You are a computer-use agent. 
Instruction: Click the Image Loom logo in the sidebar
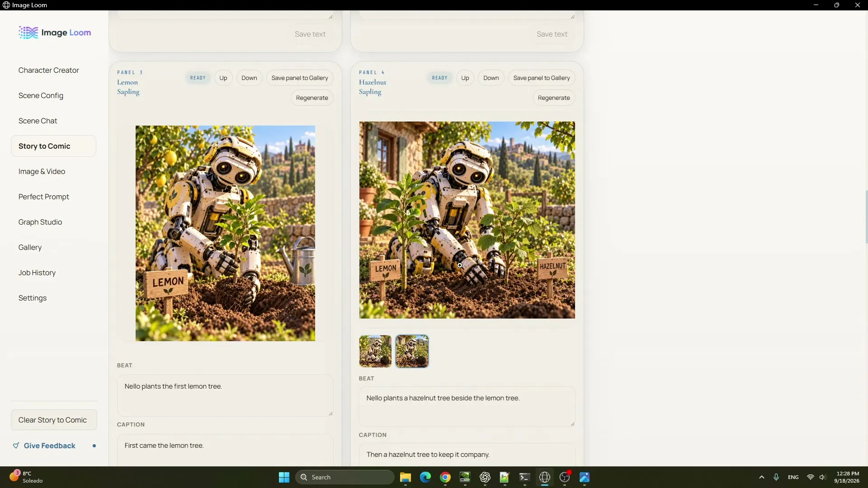coord(55,33)
